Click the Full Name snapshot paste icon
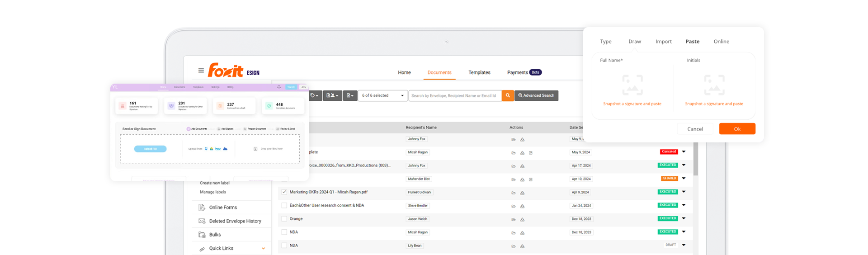Image resolution: width=868 pixels, height=255 pixels. tap(632, 85)
